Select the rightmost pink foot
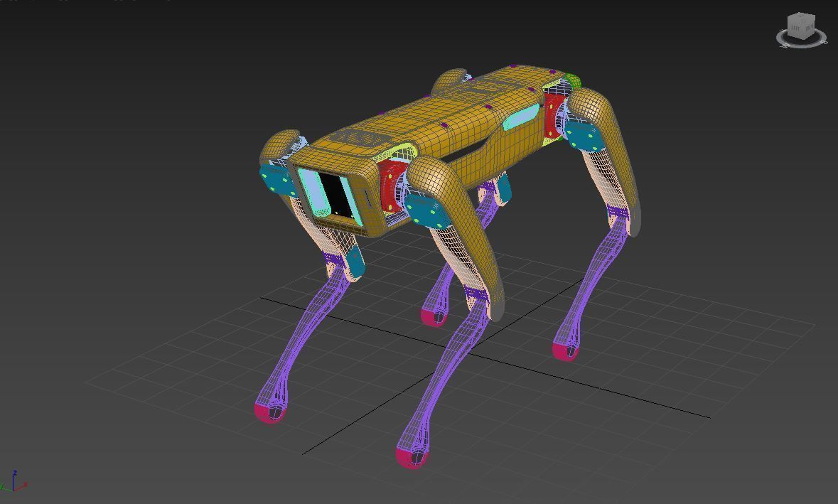This screenshot has width=838, height=504. point(566,352)
